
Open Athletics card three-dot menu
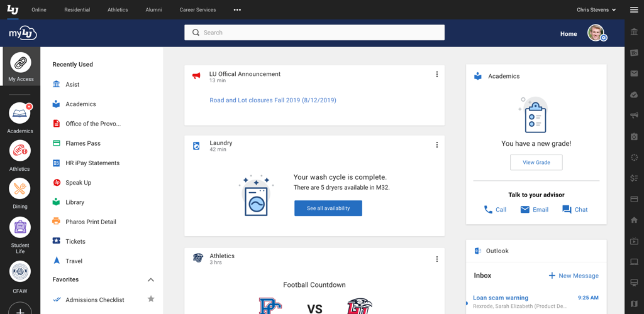tap(436, 259)
